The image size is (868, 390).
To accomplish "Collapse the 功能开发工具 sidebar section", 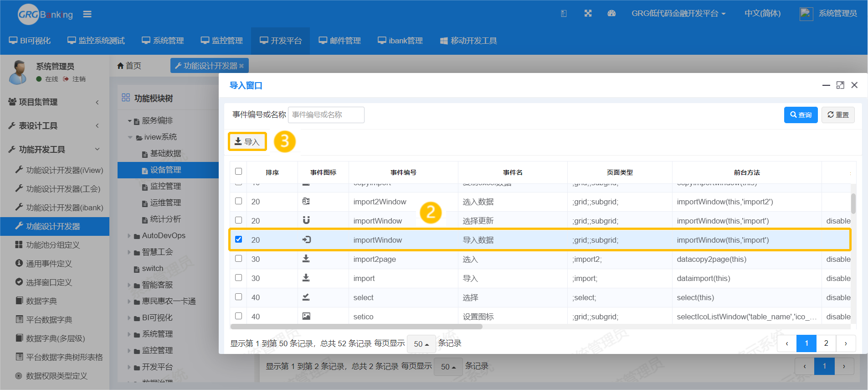I will [x=55, y=150].
